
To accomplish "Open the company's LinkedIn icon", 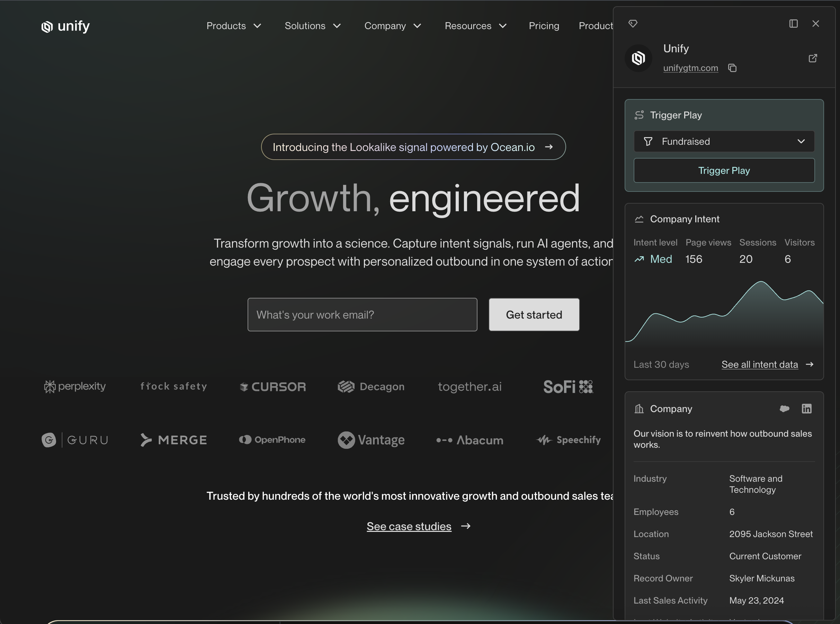I will click(x=806, y=409).
